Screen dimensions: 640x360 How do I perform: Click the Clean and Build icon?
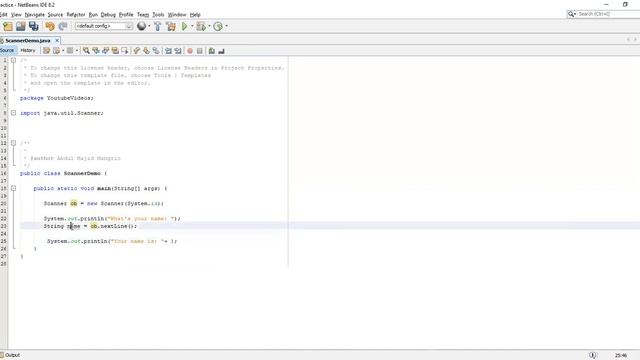click(x=171, y=27)
